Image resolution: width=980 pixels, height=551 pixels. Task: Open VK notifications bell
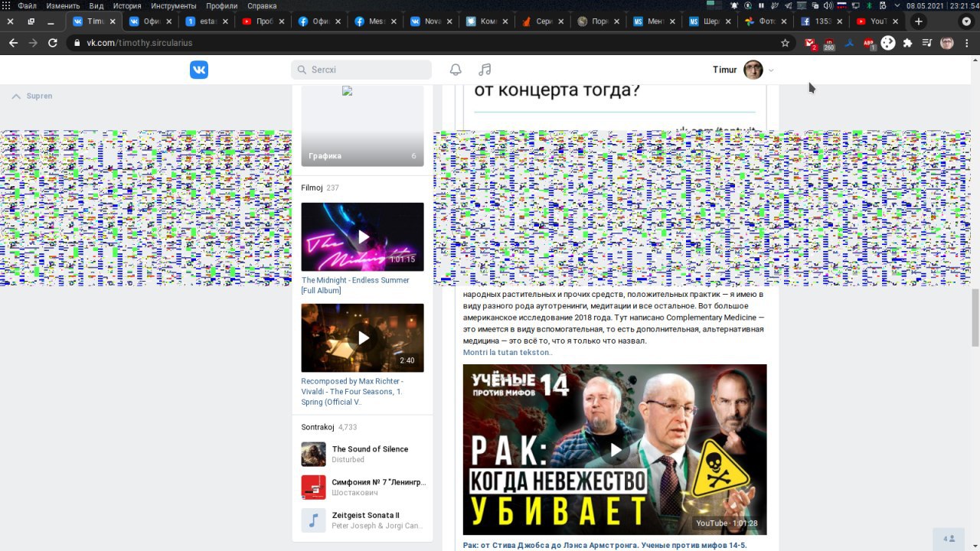(x=456, y=70)
